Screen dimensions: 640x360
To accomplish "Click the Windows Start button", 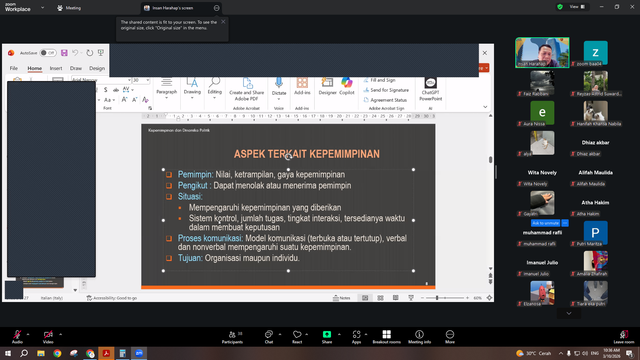I will coord(8,353).
